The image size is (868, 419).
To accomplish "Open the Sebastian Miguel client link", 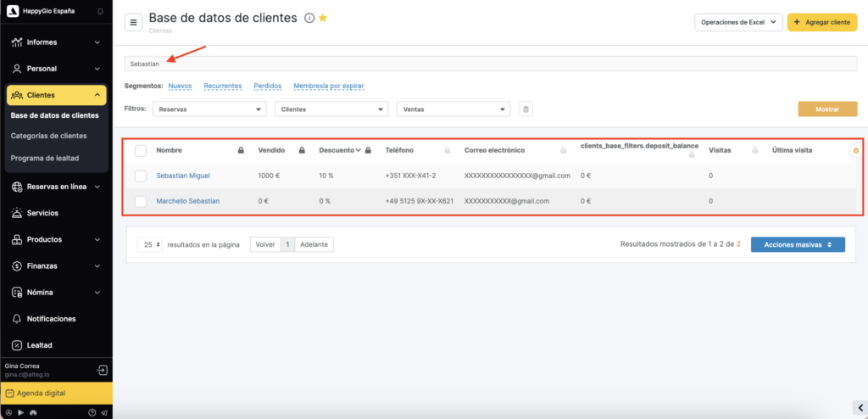I will tap(183, 176).
